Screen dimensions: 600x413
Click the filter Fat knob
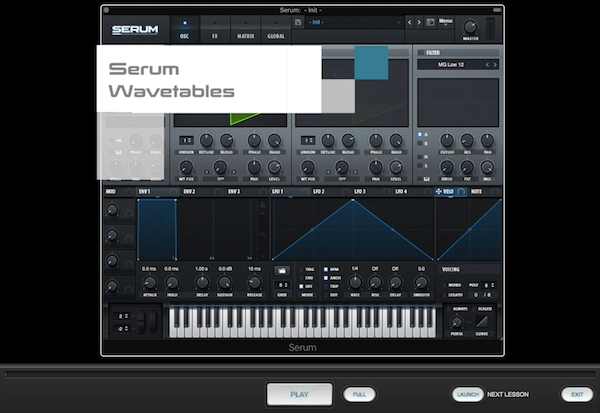467,167
